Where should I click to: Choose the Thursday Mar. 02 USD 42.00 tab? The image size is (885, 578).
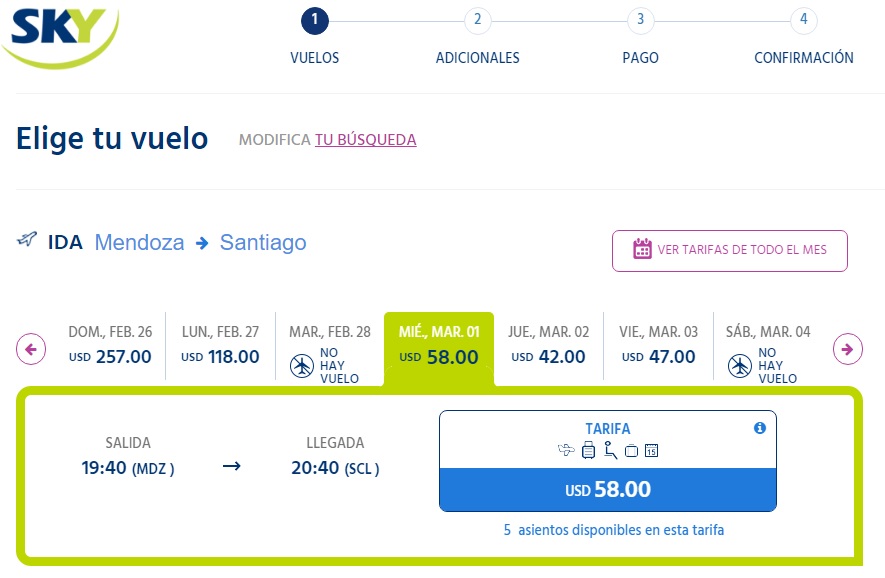549,345
